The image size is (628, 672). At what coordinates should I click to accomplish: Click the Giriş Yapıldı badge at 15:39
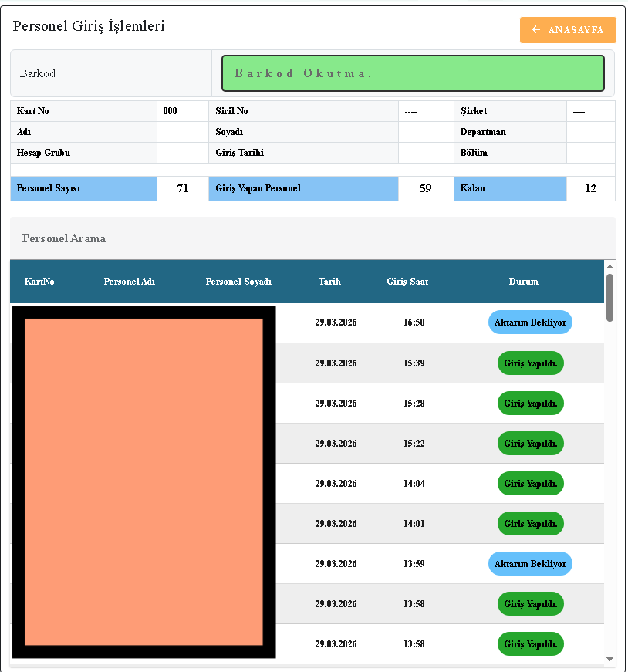click(x=530, y=363)
